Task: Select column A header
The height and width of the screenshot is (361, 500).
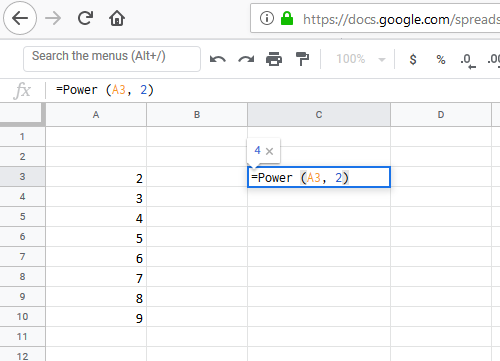Action: 96,115
